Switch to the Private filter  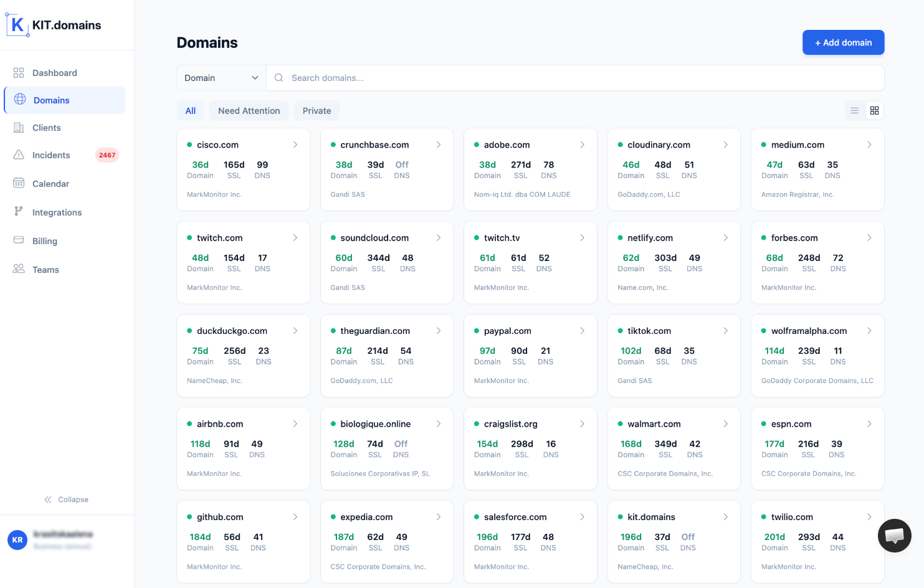[317, 110]
